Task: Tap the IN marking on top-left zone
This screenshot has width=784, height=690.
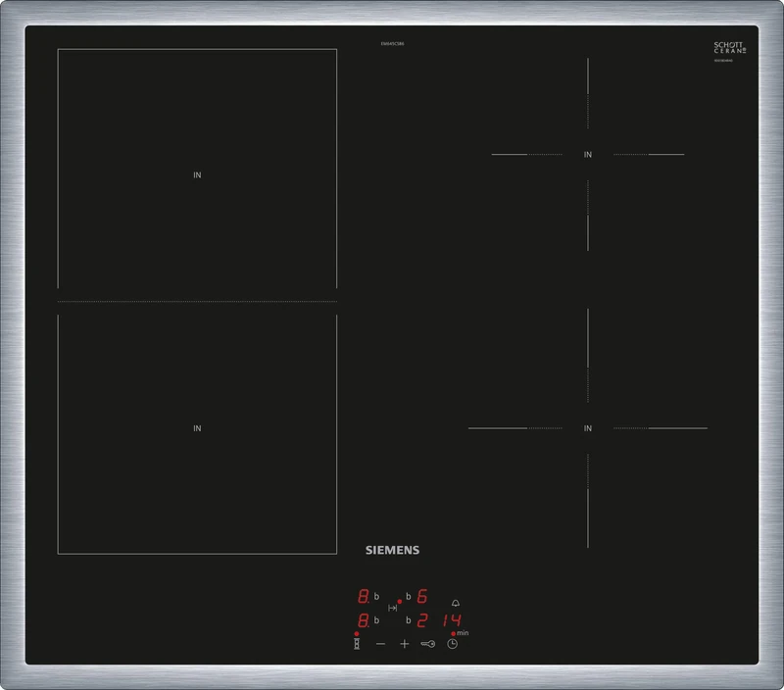Action: click(x=195, y=174)
